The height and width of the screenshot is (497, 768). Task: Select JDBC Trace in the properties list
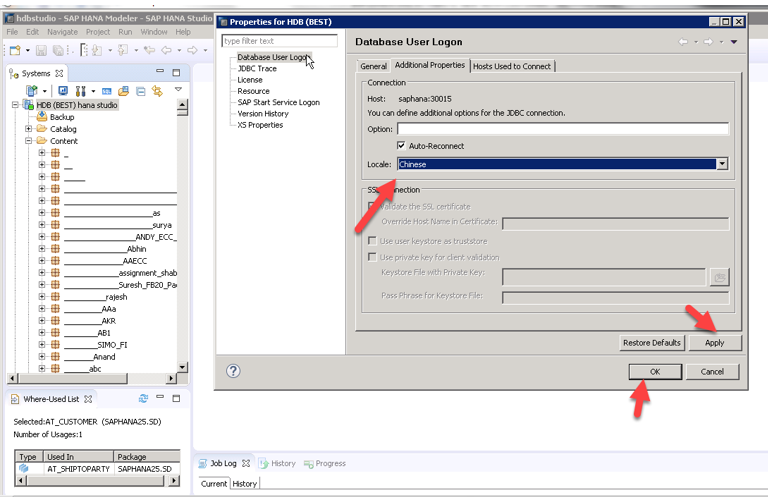pyautogui.click(x=257, y=69)
